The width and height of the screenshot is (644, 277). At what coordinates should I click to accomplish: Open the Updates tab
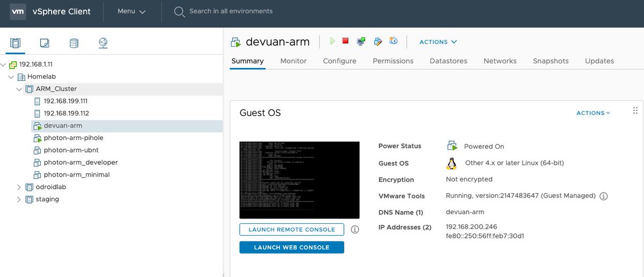click(599, 61)
